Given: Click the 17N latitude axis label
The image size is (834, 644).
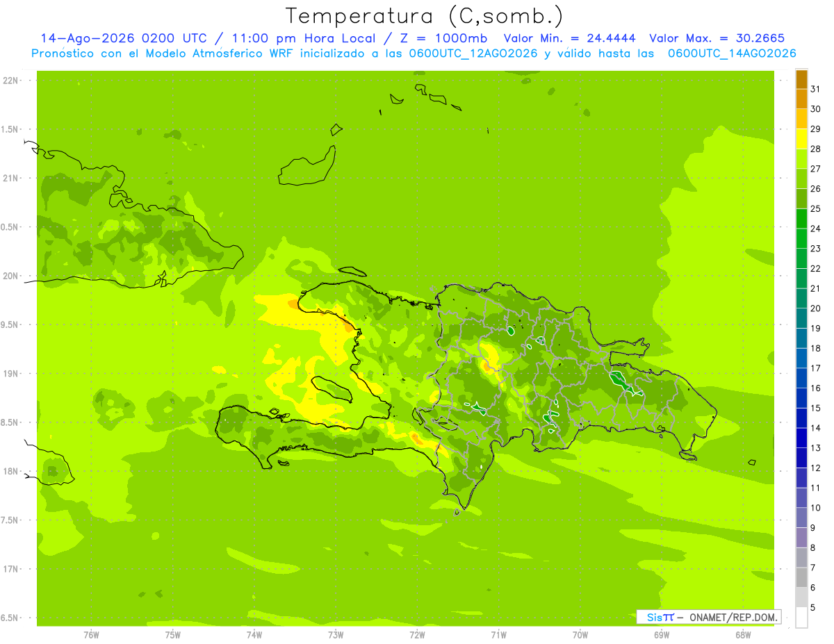Looking at the screenshot, I should pos(10,570).
